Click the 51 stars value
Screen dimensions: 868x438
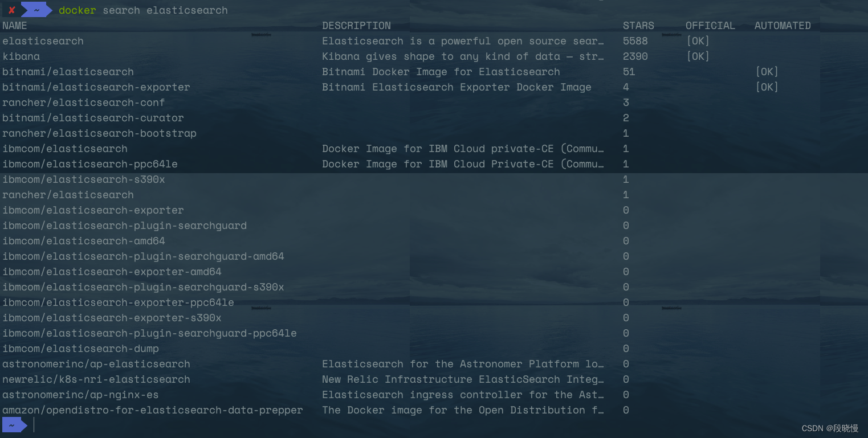[x=629, y=72]
